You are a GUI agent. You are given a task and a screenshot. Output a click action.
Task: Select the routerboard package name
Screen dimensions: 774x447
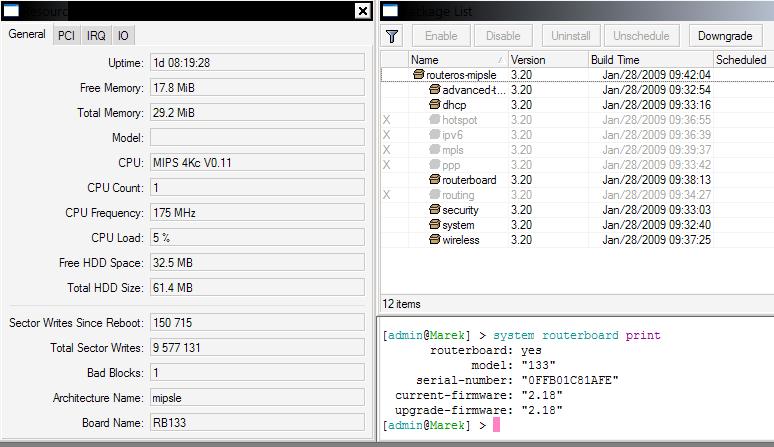pyautogui.click(x=469, y=180)
